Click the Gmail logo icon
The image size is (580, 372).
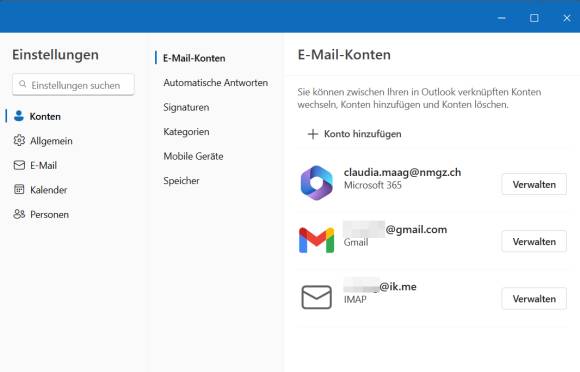(317, 240)
